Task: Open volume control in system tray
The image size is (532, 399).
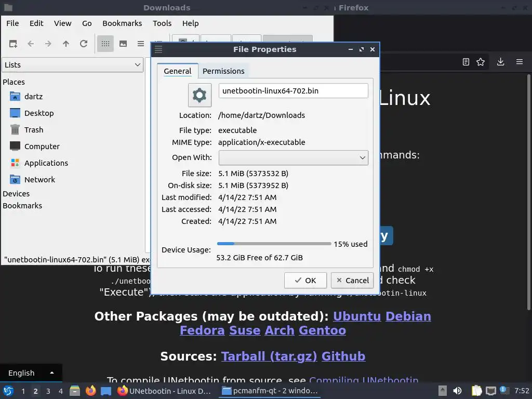Action: (457, 391)
